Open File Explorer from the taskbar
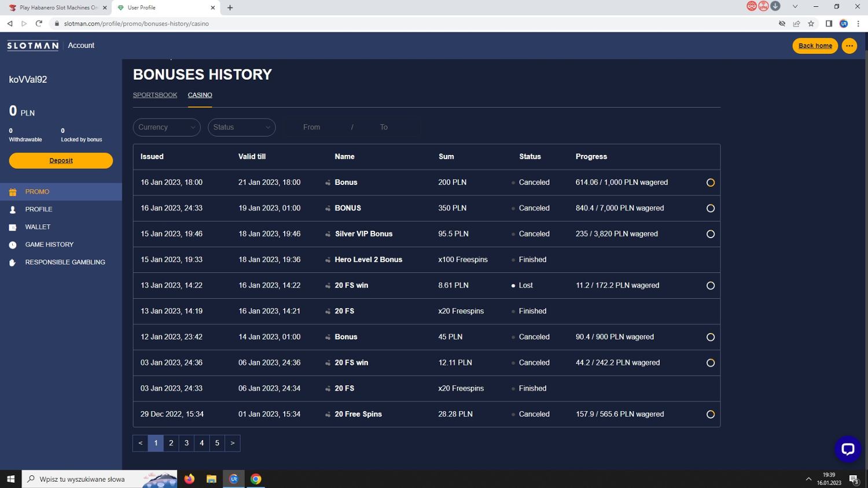This screenshot has width=868, height=488. point(211,479)
